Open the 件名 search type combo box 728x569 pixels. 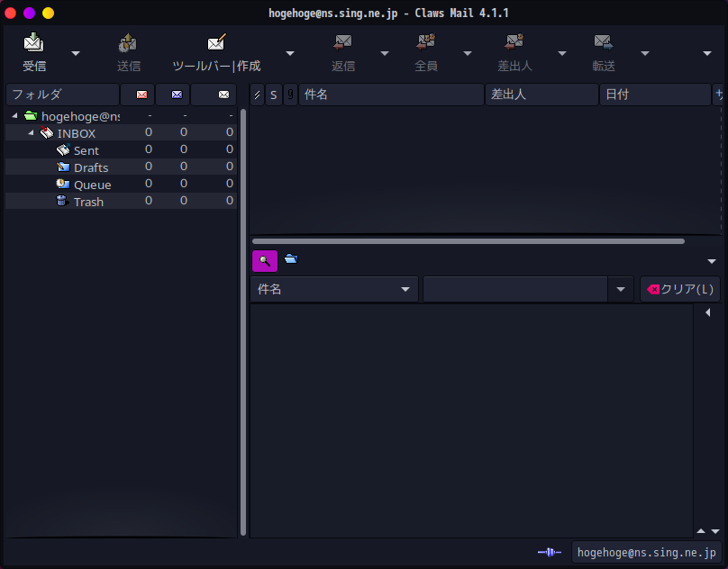click(x=334, y=289)
